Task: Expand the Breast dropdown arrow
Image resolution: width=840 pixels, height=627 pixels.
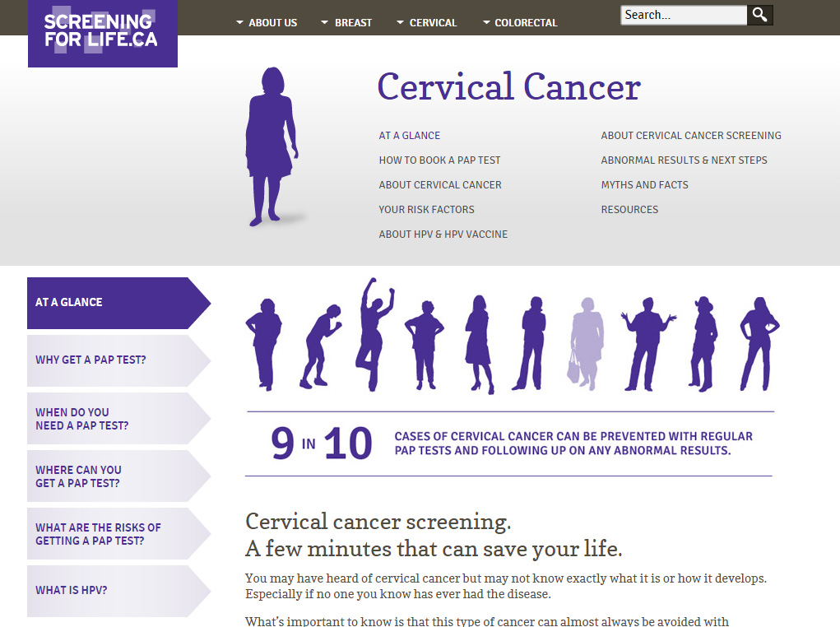Action: click(x=324, y=22)
